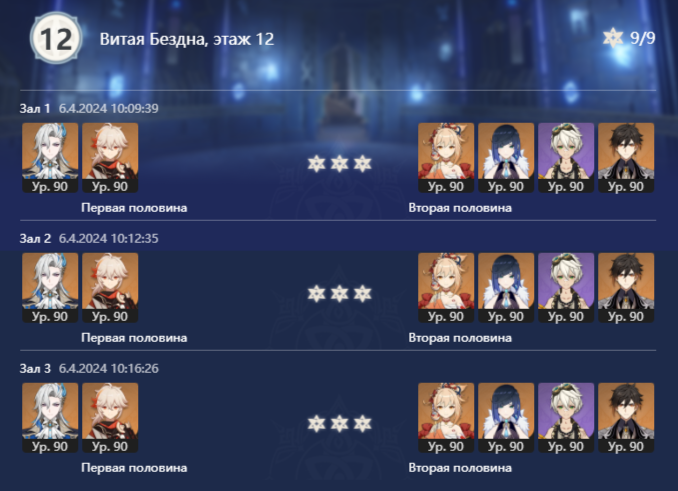Select Neuvillette portrait in Зал 2
Image resolution: width=678 pixels, height=491 pixels.
(x=50, y=287)
